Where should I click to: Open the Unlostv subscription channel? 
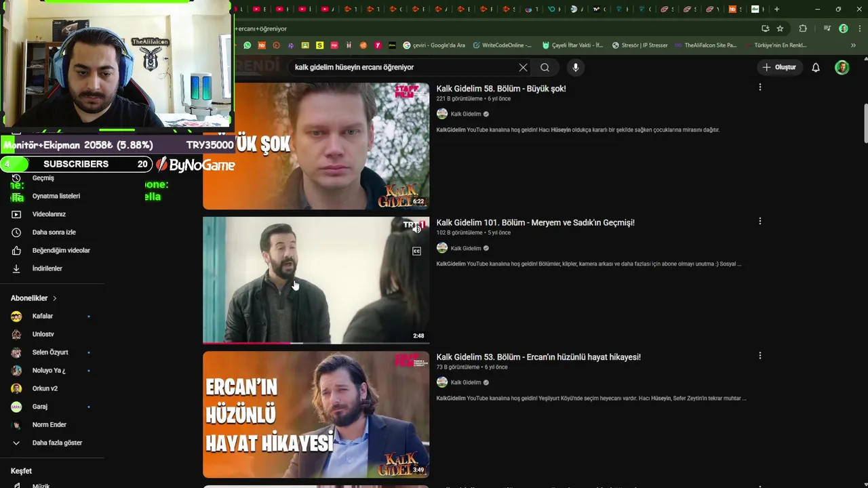(x=43, y=334)
